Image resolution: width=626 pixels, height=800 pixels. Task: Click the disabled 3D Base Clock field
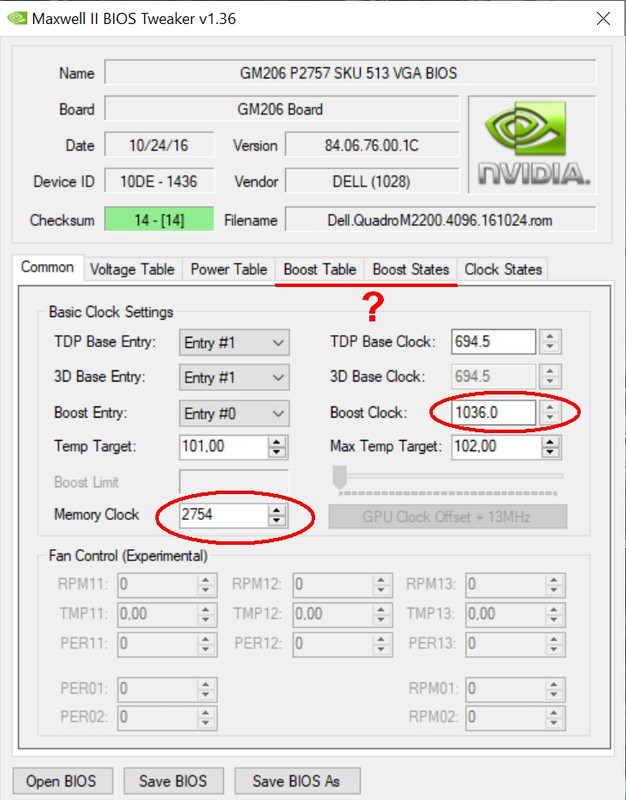point(493,377)
